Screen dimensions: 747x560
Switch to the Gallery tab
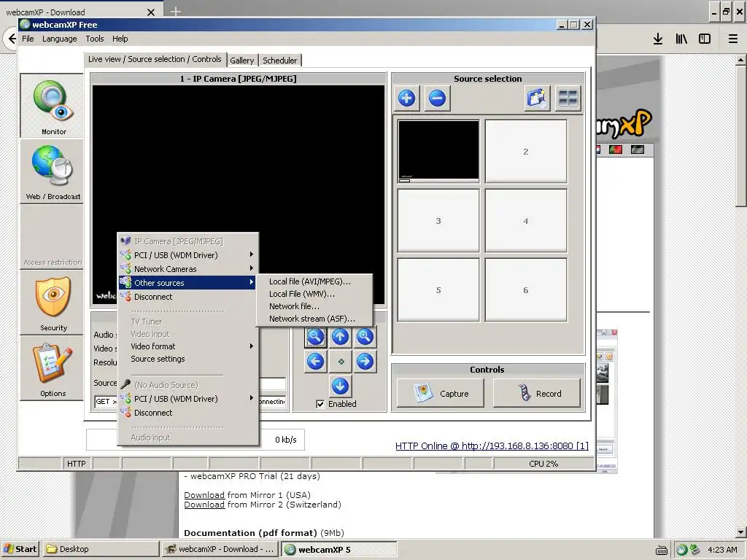[x=242, y=60]
